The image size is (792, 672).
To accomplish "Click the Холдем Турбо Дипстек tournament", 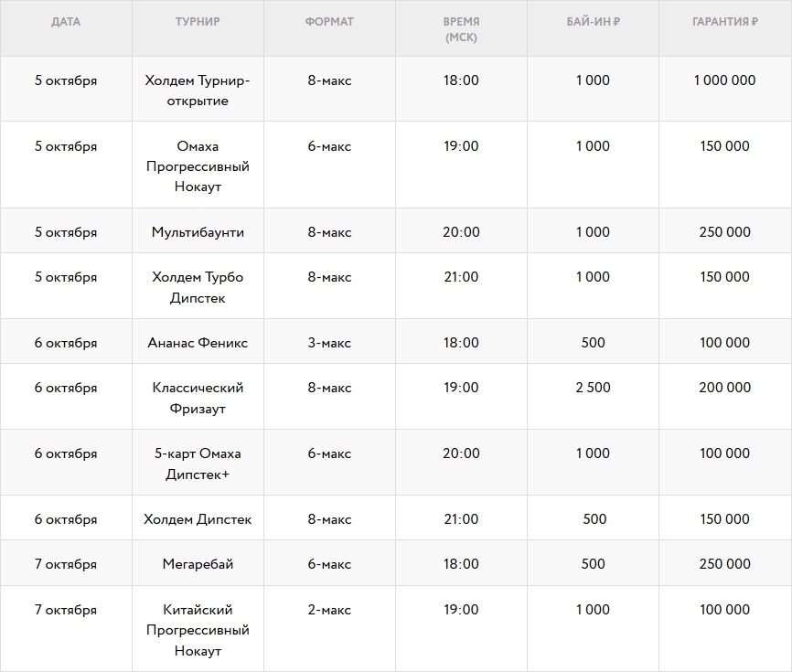I will click(x=198, y=287).
